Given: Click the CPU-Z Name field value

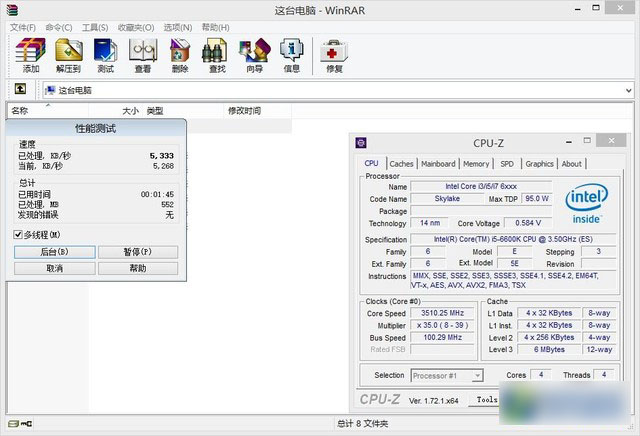Looking at the screenshot, I should click(481, 187).
